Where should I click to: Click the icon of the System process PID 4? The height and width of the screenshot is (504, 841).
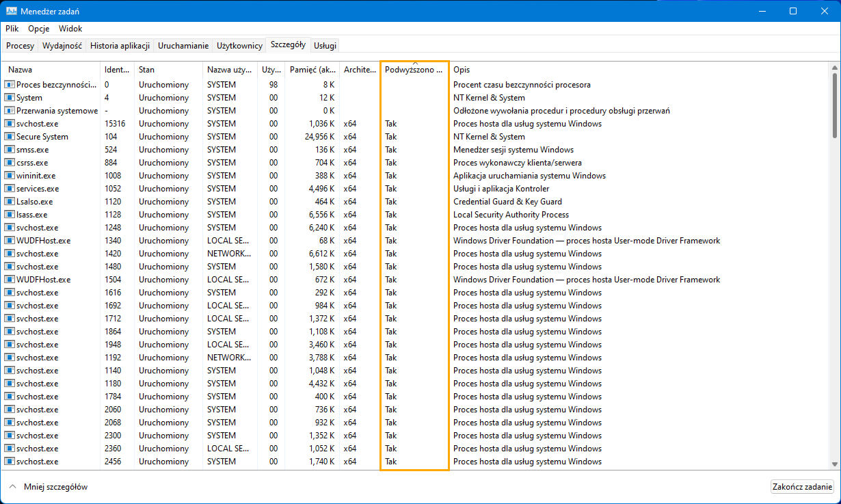coord(10,98)
